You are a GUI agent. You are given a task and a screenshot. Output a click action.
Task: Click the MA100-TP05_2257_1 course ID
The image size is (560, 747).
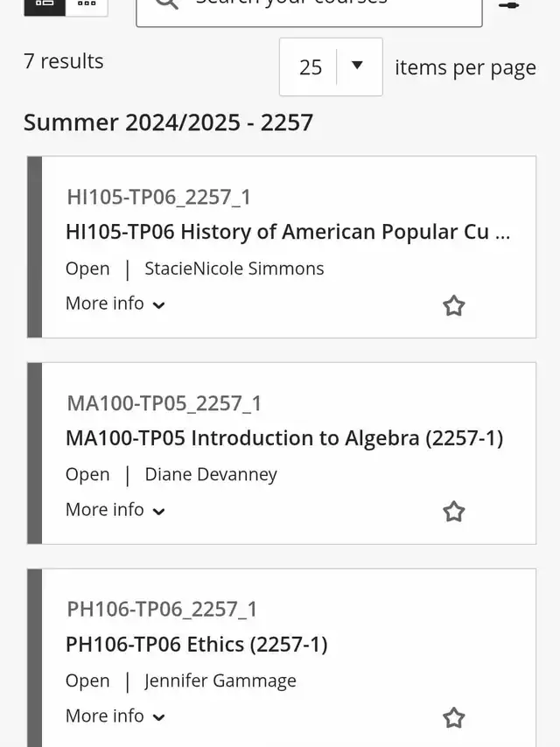[x=164, y=403]
